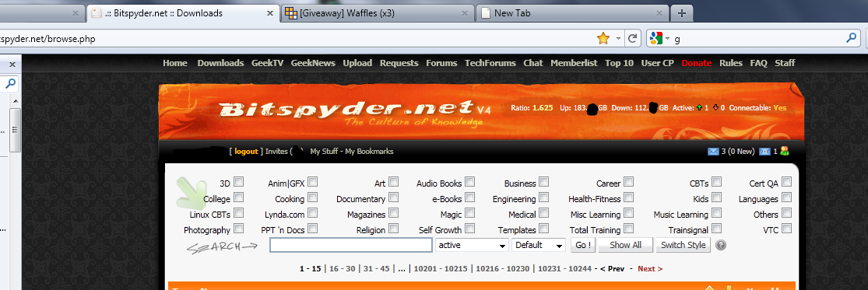Close the left sidebar panel
868x290 pixels.
[x=12, y=65]
